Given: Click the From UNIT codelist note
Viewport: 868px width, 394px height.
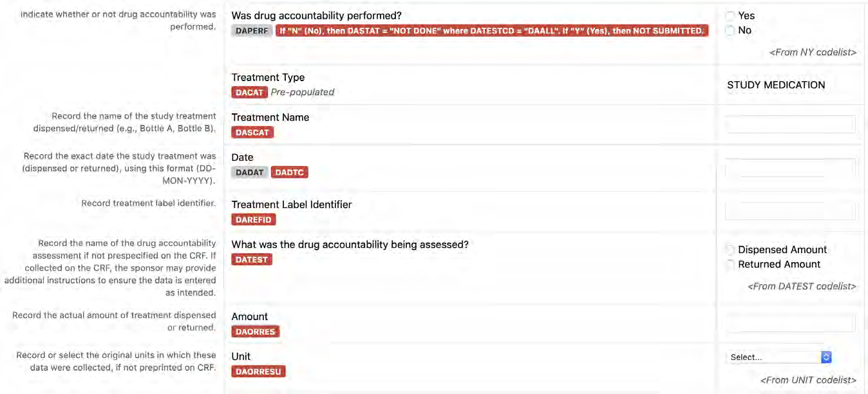Looking at the screenshot, I should coord(808,380).
